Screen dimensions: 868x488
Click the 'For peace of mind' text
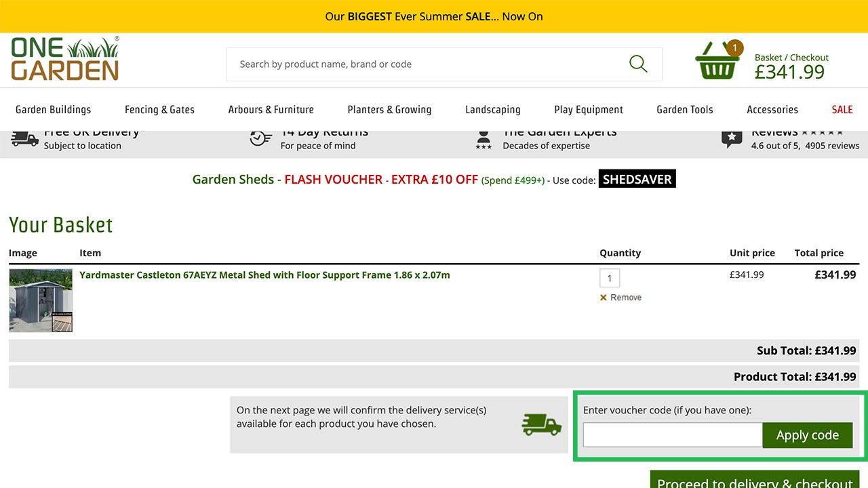coord(318,146)
